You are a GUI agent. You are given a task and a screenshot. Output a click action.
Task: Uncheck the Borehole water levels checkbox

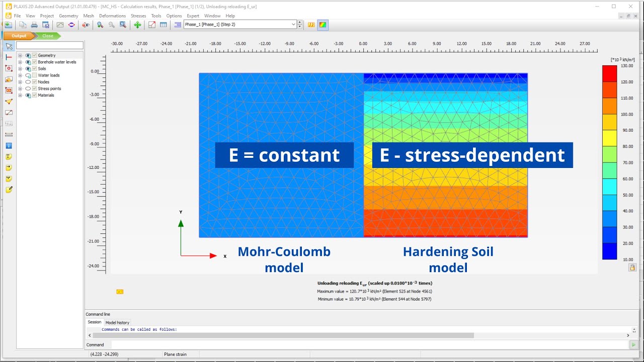click(35, 62)
